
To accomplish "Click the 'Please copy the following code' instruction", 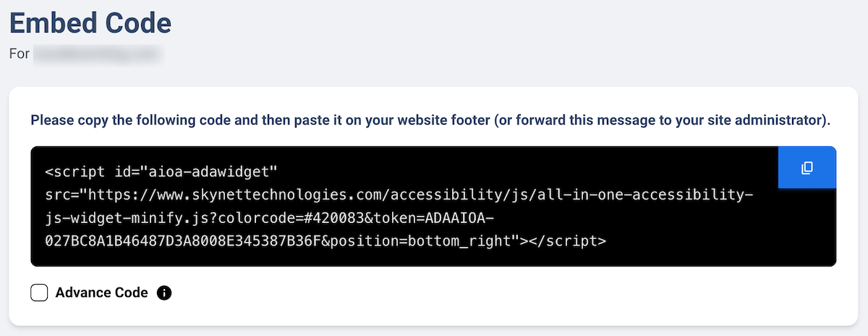I will pos(430,119).
